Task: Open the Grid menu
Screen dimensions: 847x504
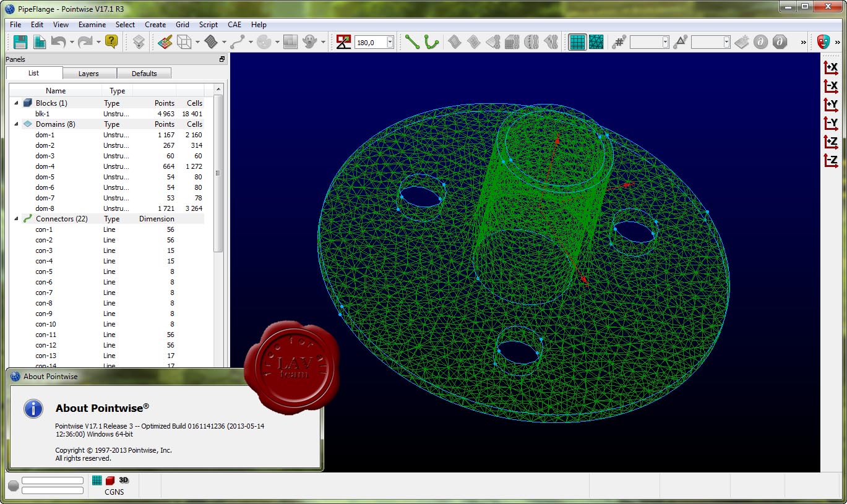Action: (183, 25)
